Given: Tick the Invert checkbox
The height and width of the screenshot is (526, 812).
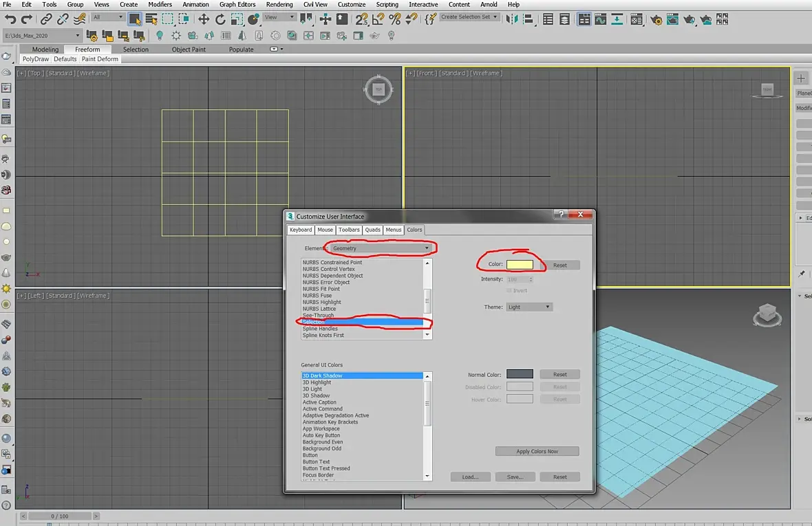Looking at the screenshot, I should click(x=509, y=291).
